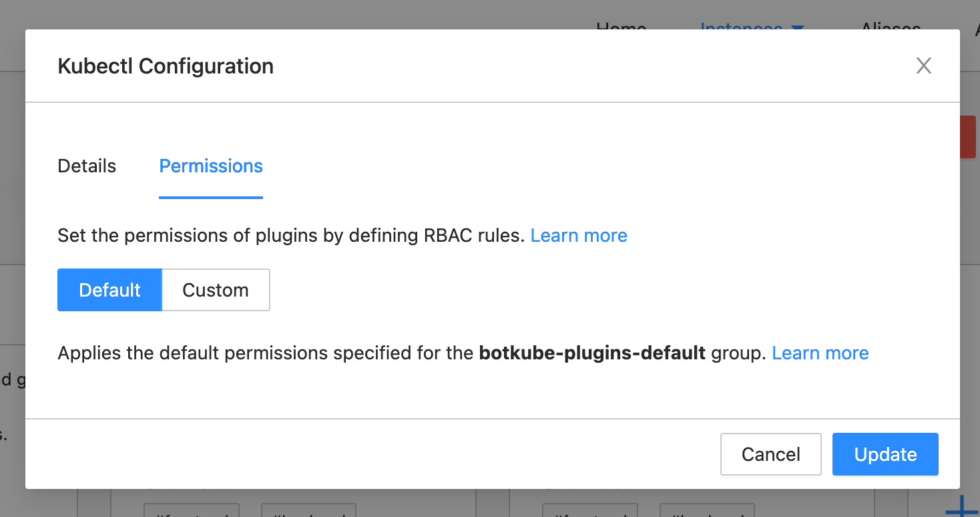Choose the Default permissions option
This screenshot has width=980, height=517.
(x=109, y=290)
